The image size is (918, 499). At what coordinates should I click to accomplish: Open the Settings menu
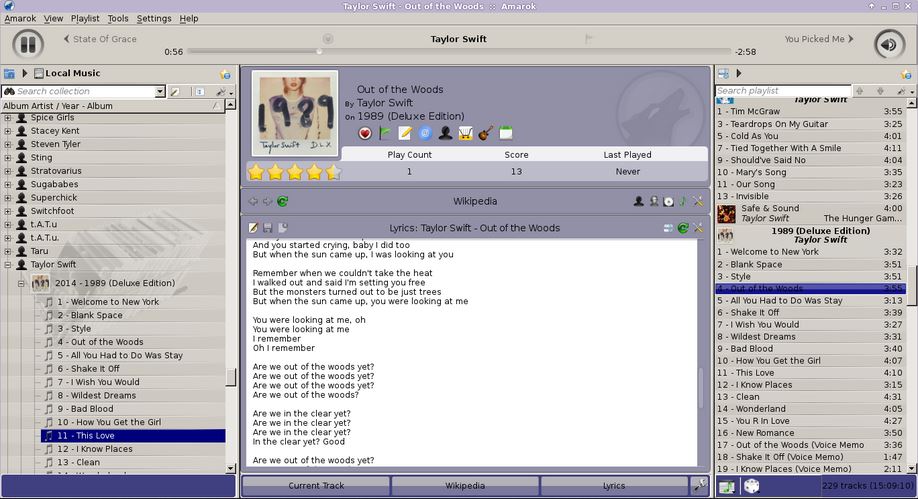click(x=154, y=18)
